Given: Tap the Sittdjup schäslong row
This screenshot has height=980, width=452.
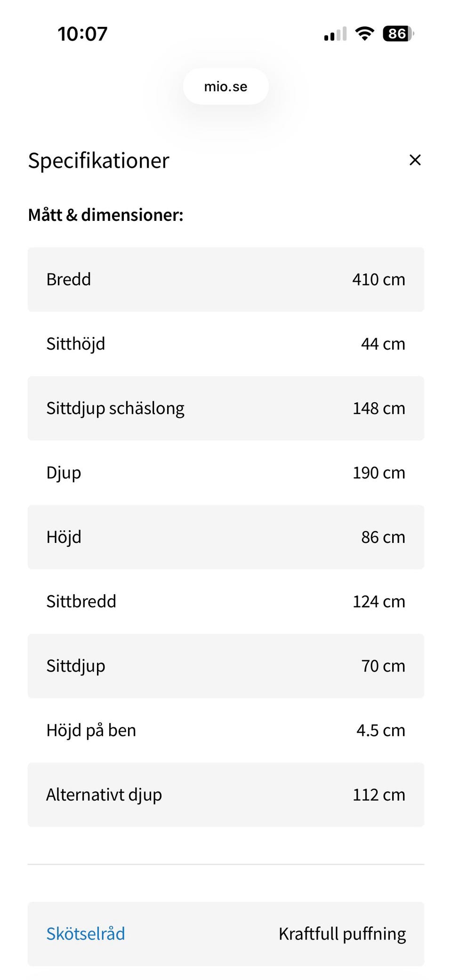Looking at the screenshot, I should tap(226, 408).
